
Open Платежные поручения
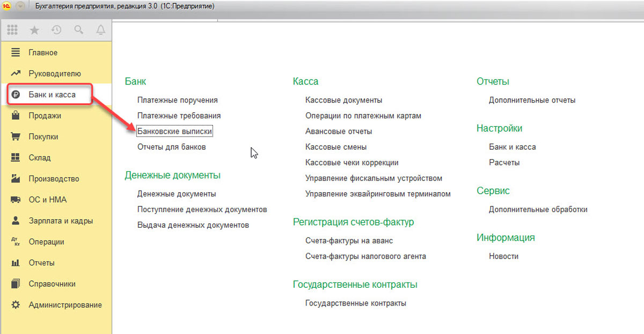pos(177,100)
